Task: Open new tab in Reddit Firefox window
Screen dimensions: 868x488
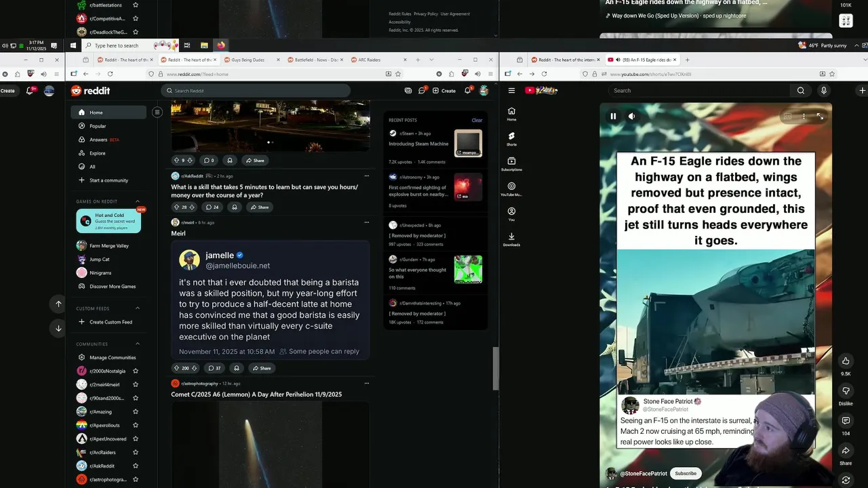Action: pos(418,60)
